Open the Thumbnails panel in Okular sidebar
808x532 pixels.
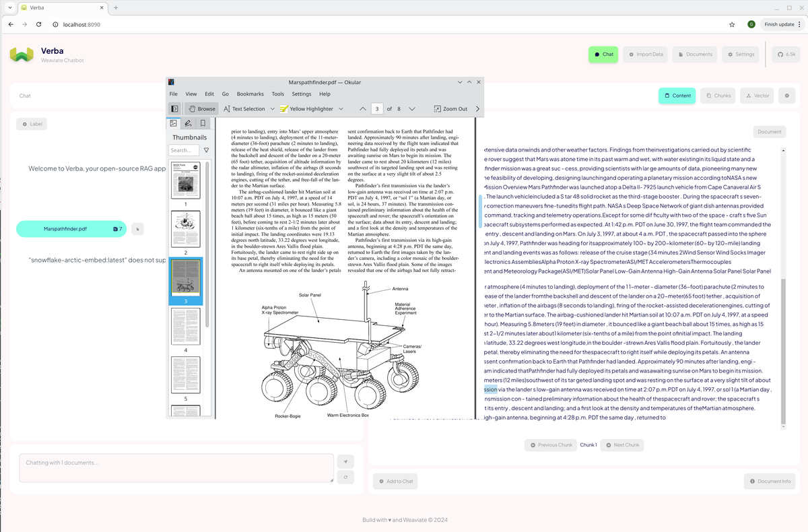click(x=173, y=123)
